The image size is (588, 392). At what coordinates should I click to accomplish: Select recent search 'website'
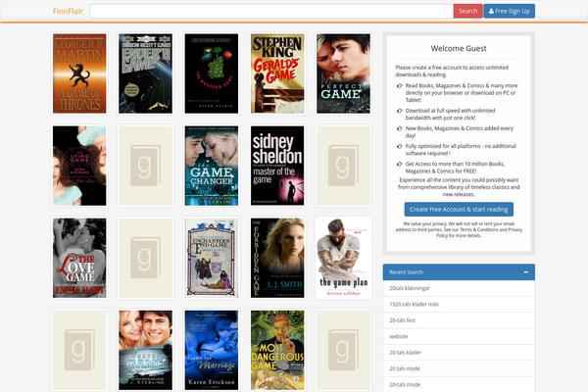pos(459,336)
